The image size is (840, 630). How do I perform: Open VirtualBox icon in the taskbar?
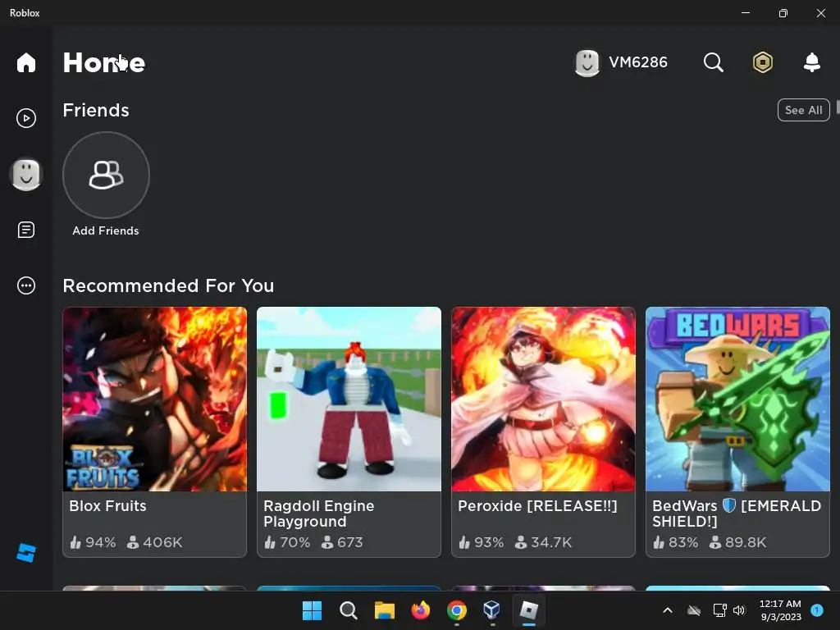[492, 610]
